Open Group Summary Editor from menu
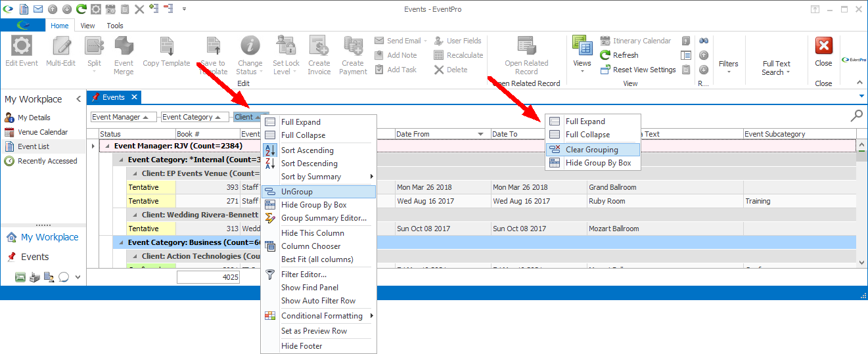Viewport: 868px width, 354px height. point(319,218)
